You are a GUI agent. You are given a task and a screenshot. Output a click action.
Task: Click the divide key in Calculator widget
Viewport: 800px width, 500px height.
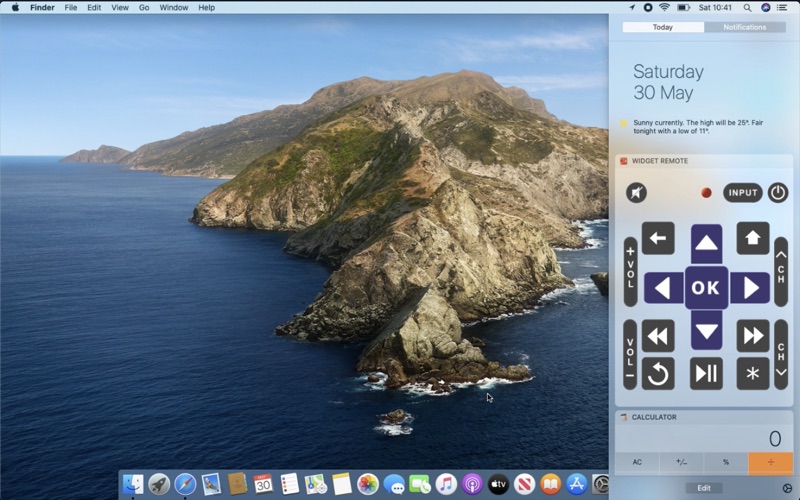[770, 463]
